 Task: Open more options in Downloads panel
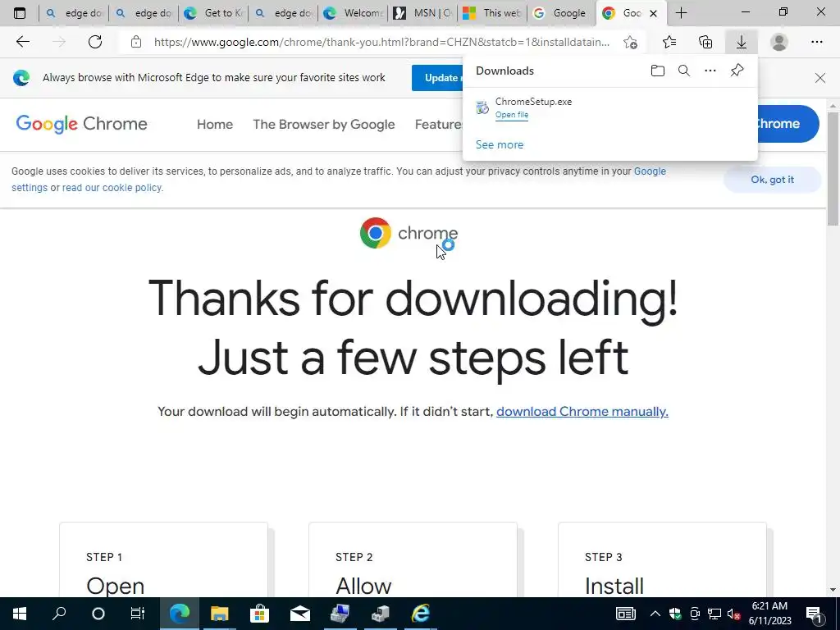coord(710,71)
